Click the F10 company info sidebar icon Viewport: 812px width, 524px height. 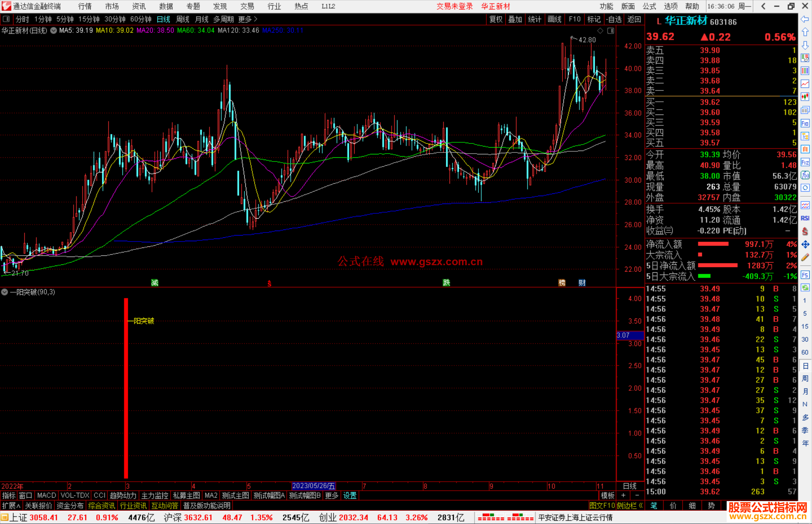point(805,123)
